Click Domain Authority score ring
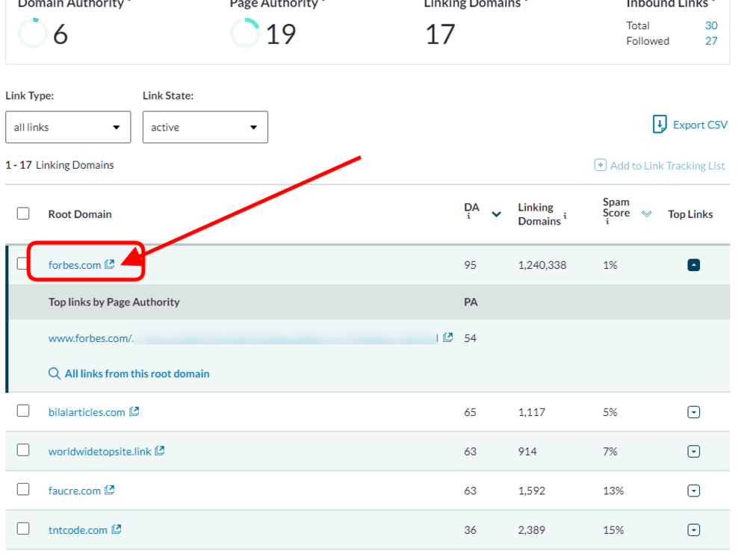The width and height of the screenshot is (747, 560). (33, 33)
